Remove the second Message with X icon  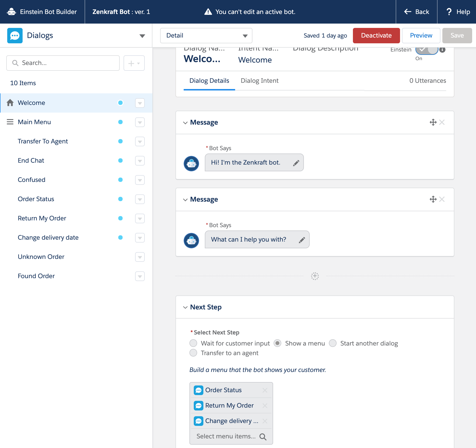[442, 199]
